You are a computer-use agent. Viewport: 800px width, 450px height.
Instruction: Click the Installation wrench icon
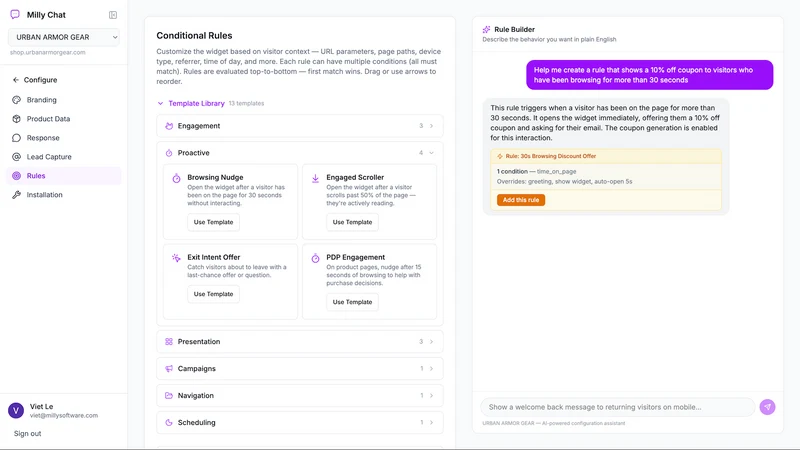[16, 194]
